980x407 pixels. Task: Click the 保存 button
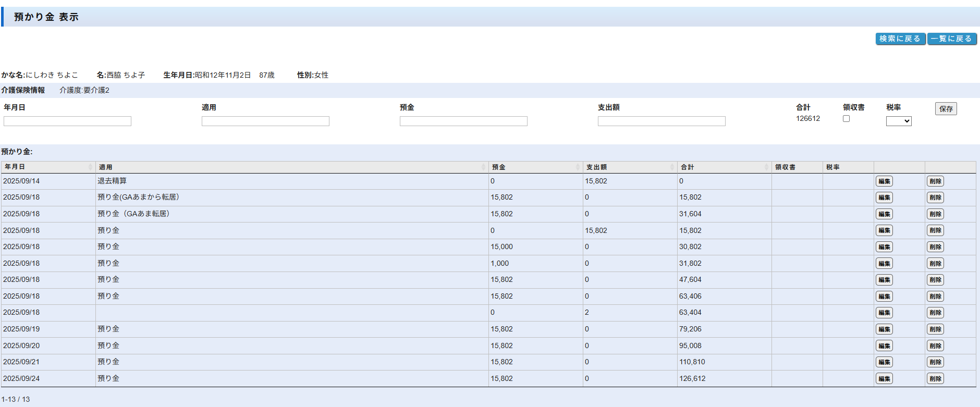(x=946, y=109)
